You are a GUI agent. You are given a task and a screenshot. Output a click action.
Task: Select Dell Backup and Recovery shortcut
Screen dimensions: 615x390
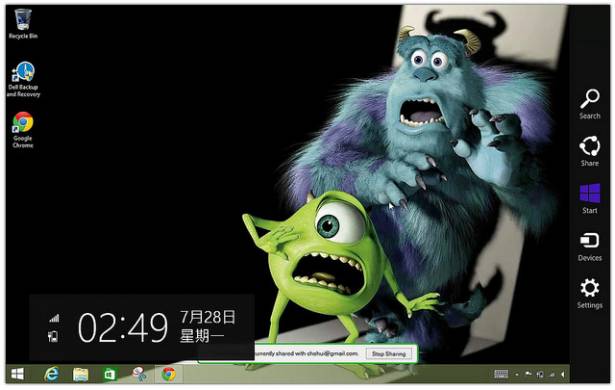pyautogui.click(x=23, y=79)
